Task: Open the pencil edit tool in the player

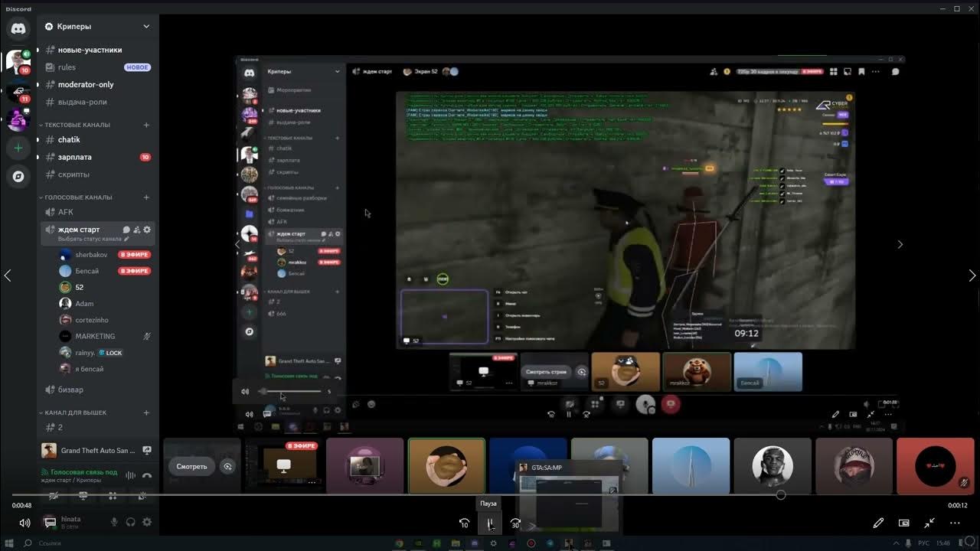Action: [x=878, y=523]
